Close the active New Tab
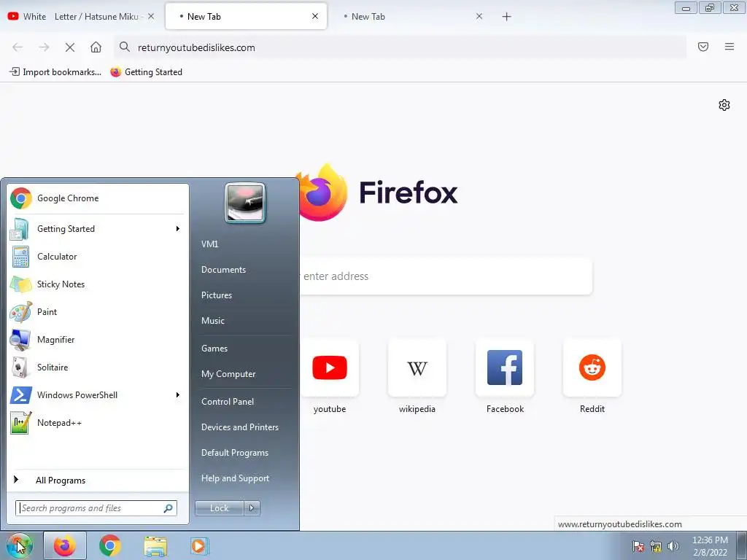Viewport: 747px width, 560px height. (315, 16)
